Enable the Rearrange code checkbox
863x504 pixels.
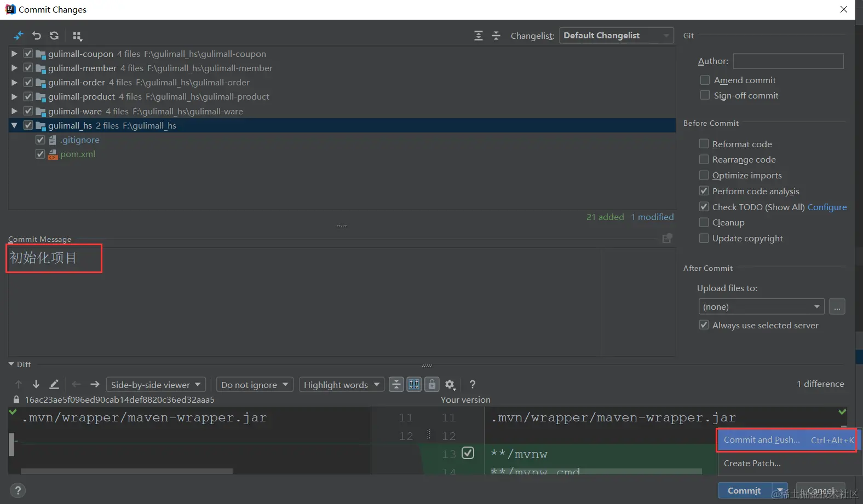point(704,159)
